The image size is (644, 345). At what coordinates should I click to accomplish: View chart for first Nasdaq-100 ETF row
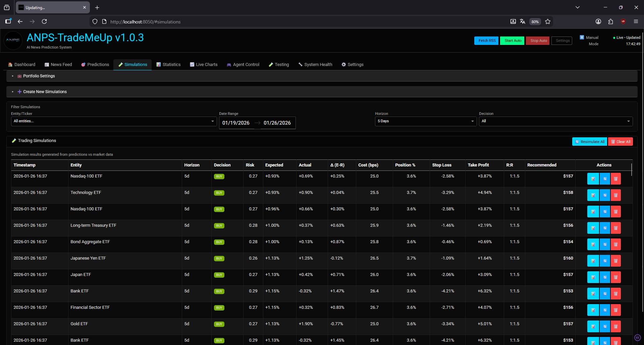coord(593,179)
